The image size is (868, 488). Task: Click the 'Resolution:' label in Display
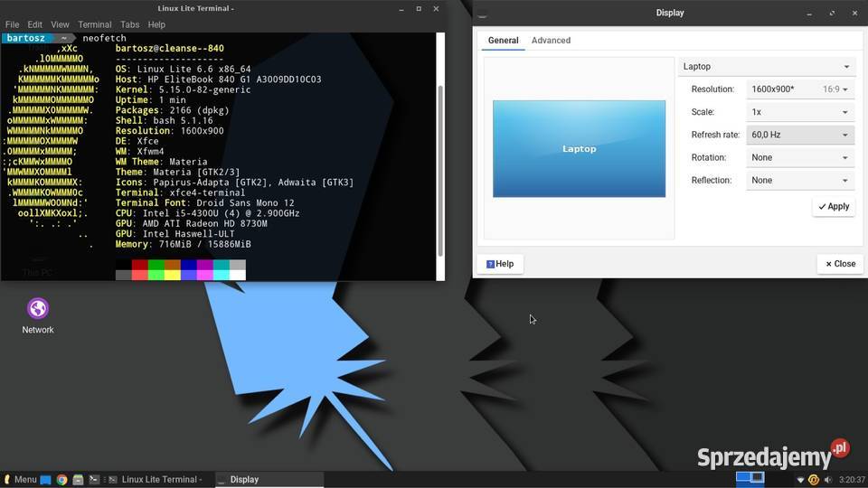pyautogui.click(x=712, y=89)
